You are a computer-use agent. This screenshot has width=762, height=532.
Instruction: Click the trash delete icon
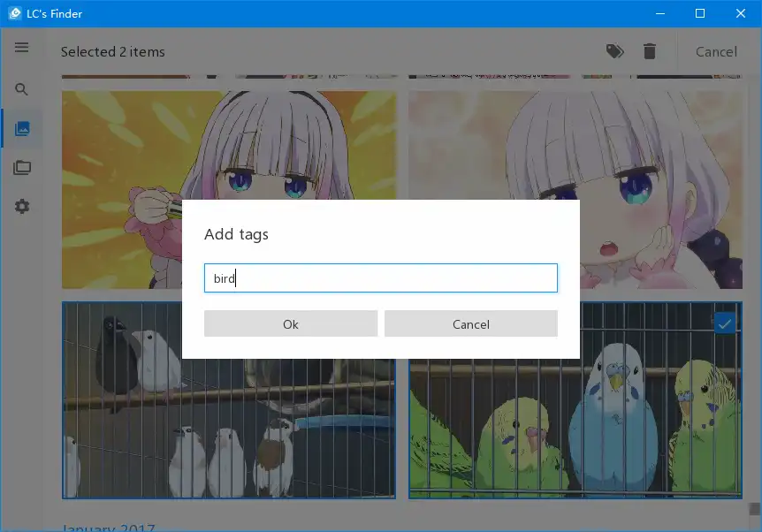[650, 51]
